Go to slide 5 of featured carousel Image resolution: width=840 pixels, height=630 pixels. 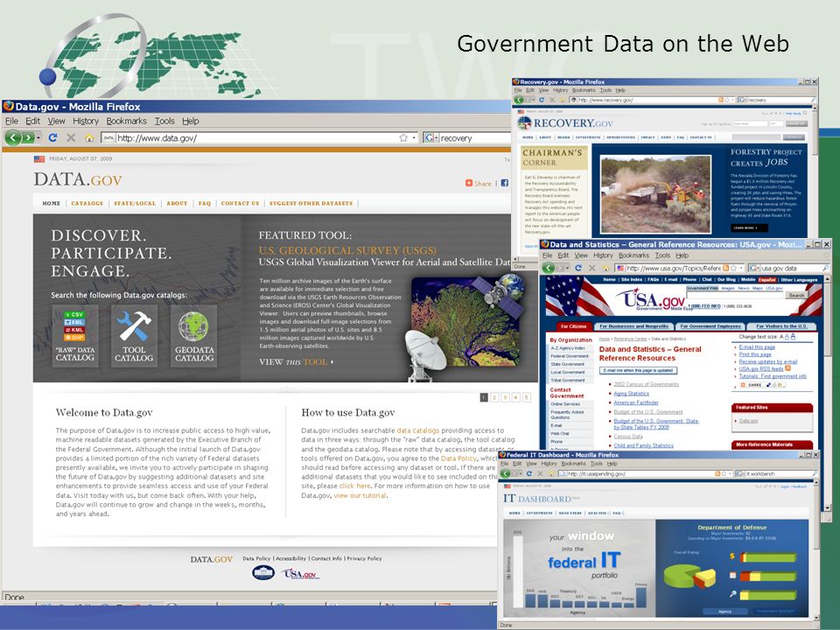527,397
